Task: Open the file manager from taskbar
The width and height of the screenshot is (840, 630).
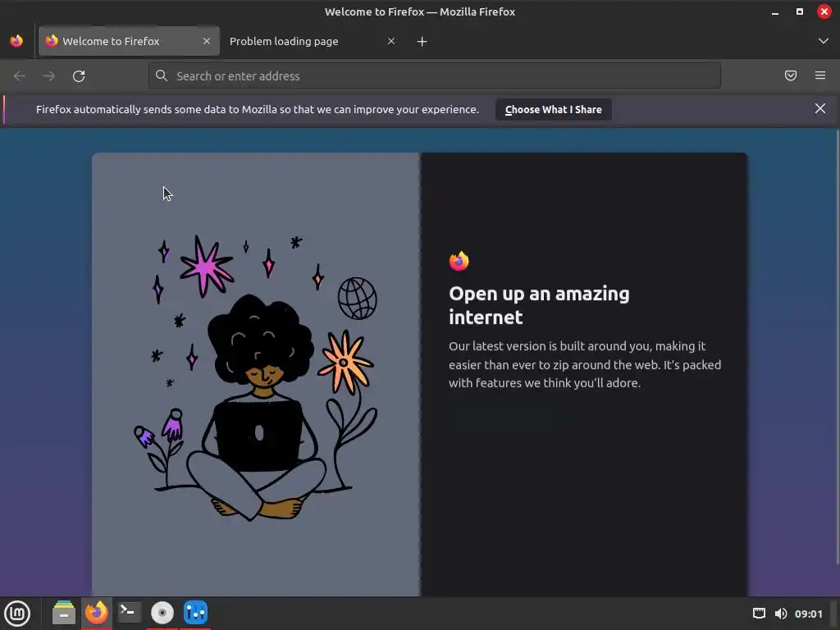Action: (64, 613)
